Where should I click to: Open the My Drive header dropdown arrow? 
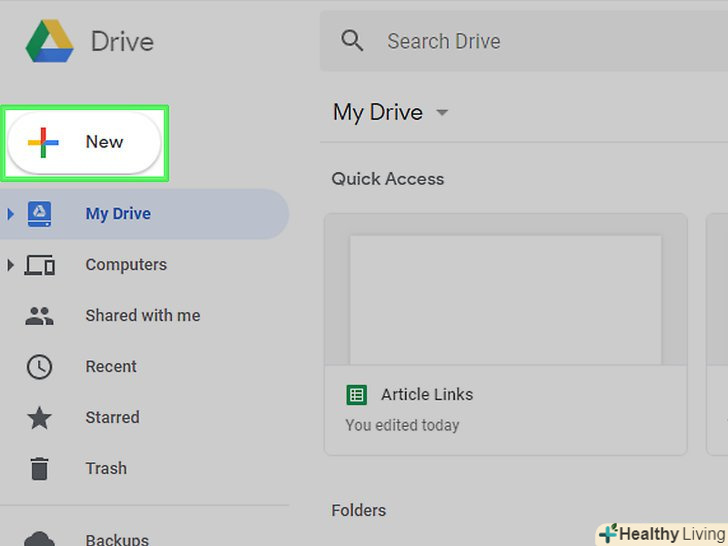[x=442, y=112]
